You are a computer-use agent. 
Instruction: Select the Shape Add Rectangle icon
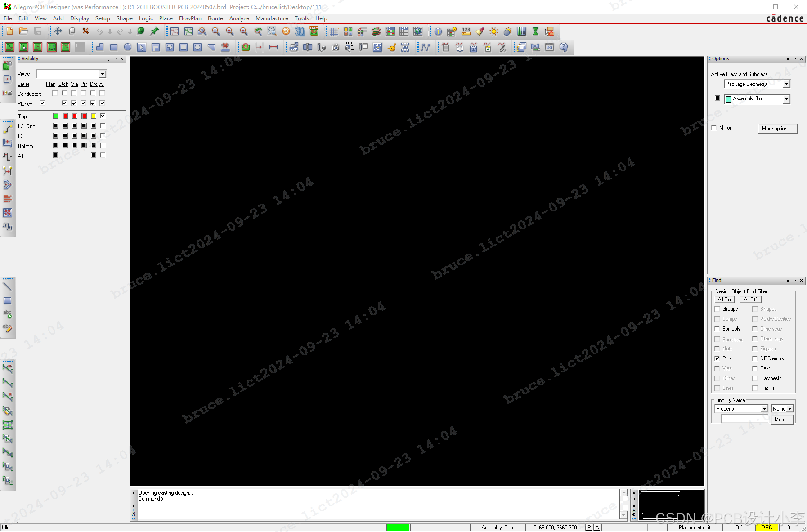(114, 47)
